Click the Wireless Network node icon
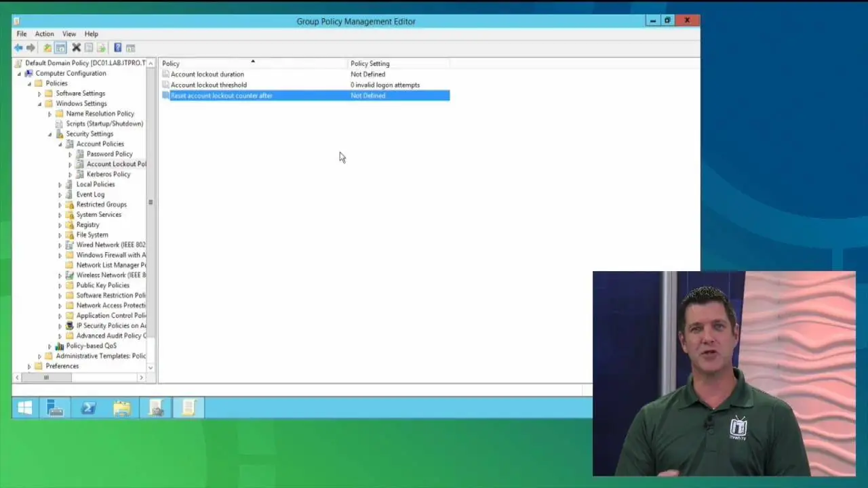The height and width of the screenshot is (488, 868). pyautogui.click(x=69, y=275)
